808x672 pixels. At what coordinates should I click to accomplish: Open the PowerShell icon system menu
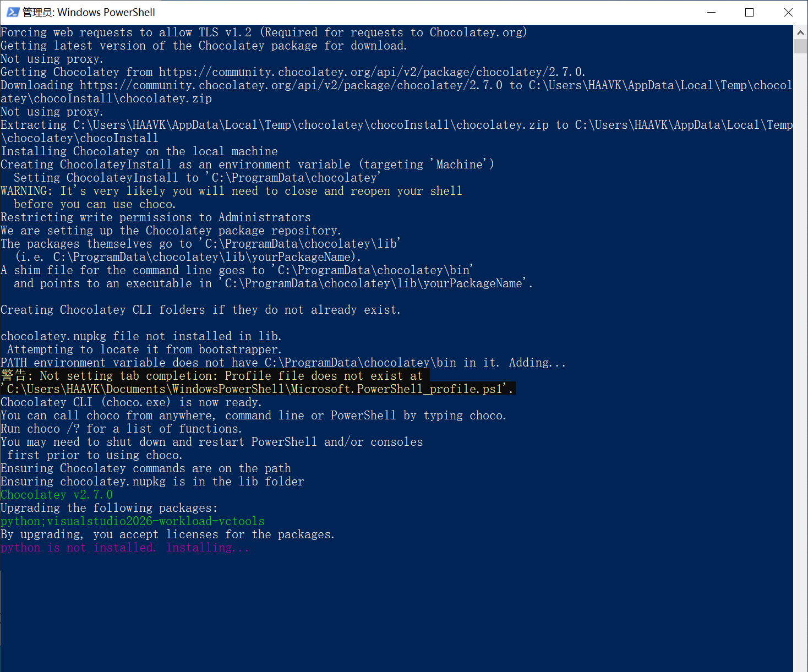click(x=13, y=12)
